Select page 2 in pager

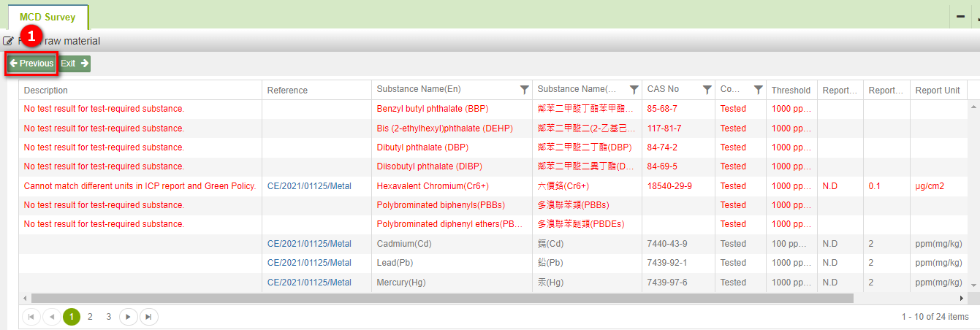[90, 317]
